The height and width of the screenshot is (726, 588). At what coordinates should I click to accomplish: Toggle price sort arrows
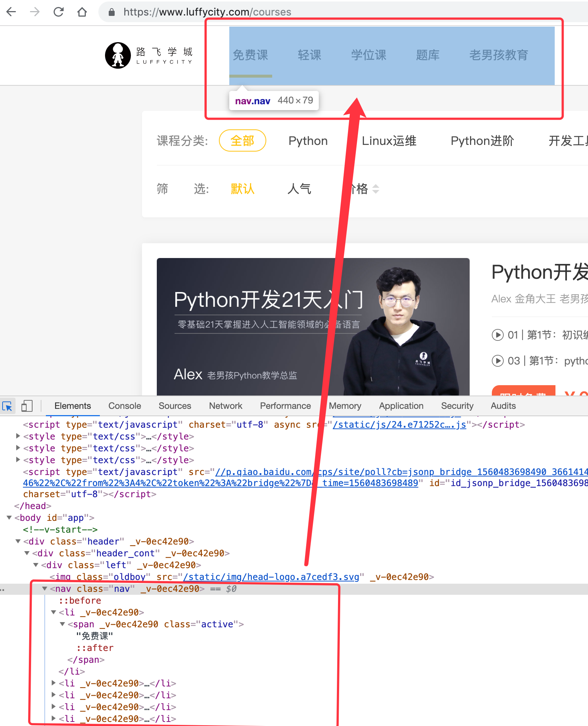click(x=376, y=189)
